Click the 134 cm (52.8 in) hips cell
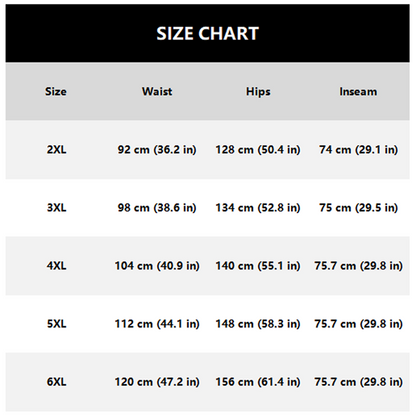 pyautogui.click(x=258, y=208)
